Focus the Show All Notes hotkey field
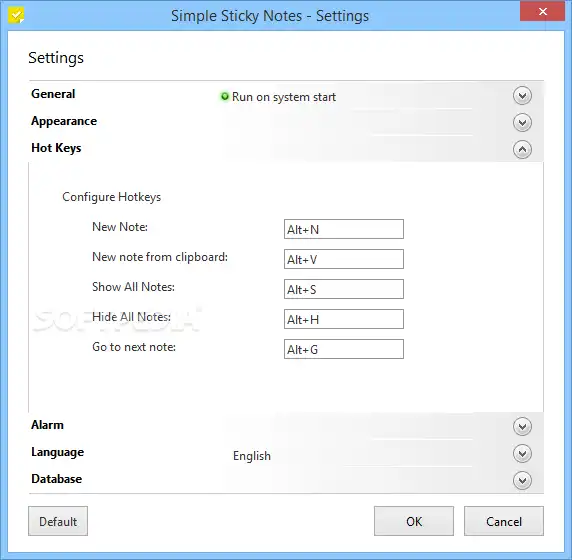The width and height of the screenshot is (572, 560). point(344,289)
